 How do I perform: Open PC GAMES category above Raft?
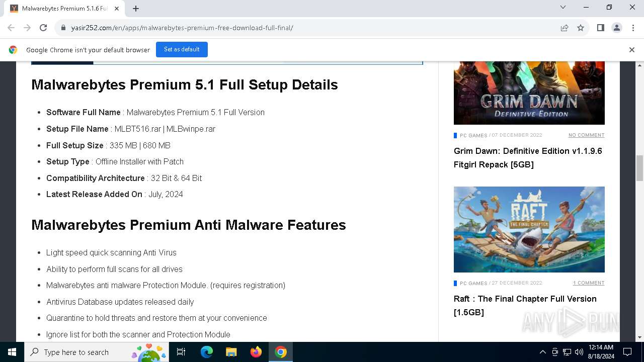(473, 283)
